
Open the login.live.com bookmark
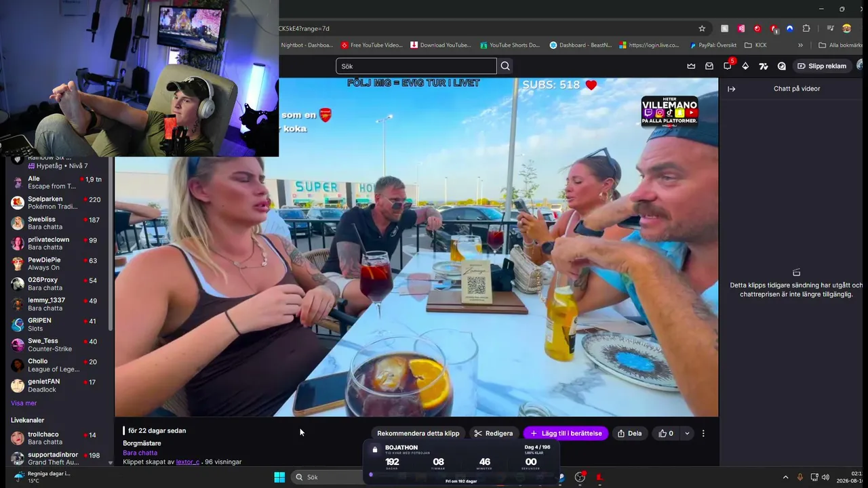click(x=649, y=45)
